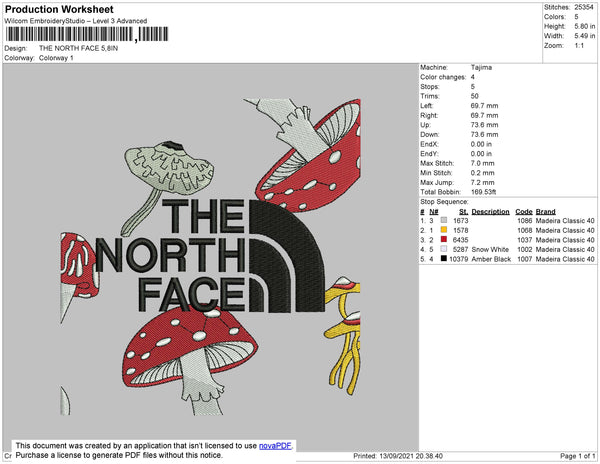The width and height of the screenshot is (600, 464).
Task: Click the 'Printed: 13/09/2021' footer timestamp
Action: (x=398, y=456)
